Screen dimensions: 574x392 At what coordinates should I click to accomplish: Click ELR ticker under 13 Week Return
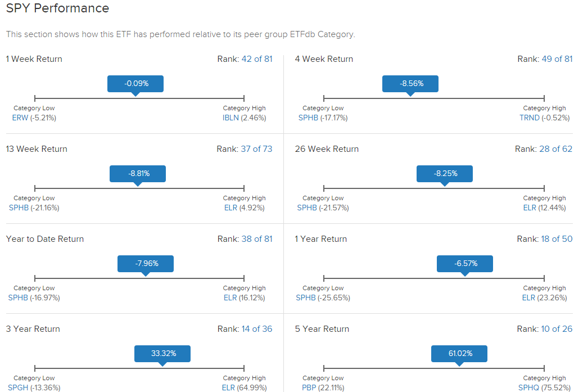pyautogui.click(x=230, y=208)
